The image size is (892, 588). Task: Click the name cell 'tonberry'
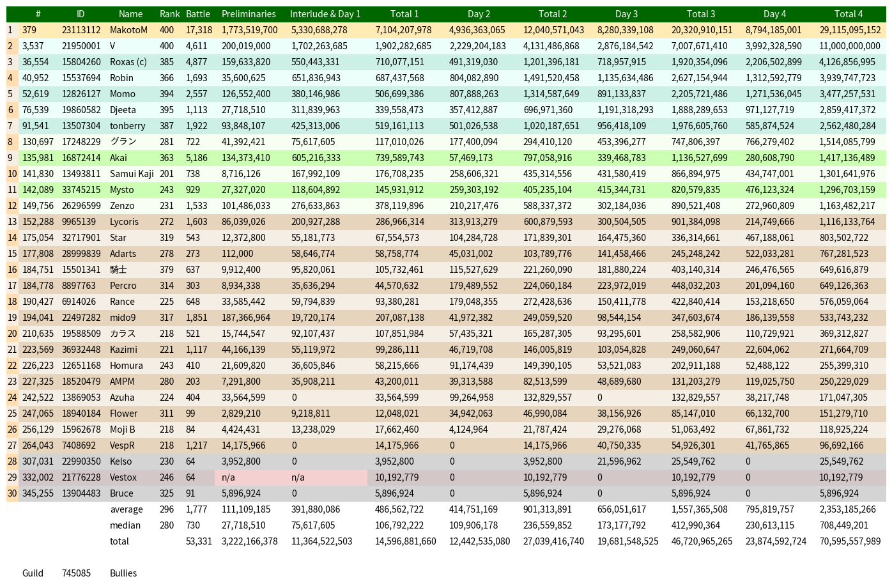pos(127,126)
